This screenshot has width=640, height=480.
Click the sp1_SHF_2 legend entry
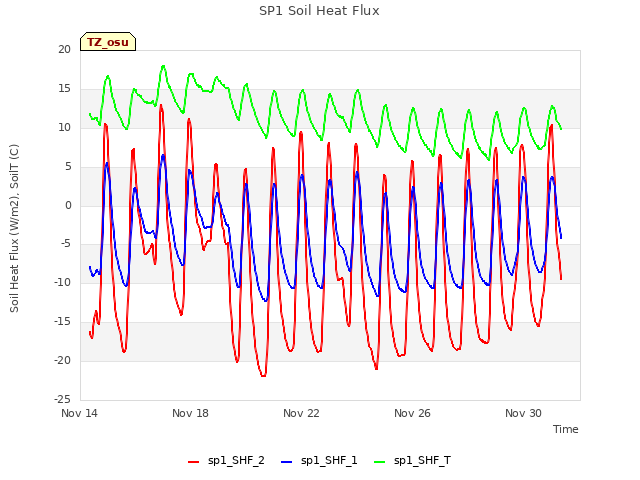[x=226, y=461]
